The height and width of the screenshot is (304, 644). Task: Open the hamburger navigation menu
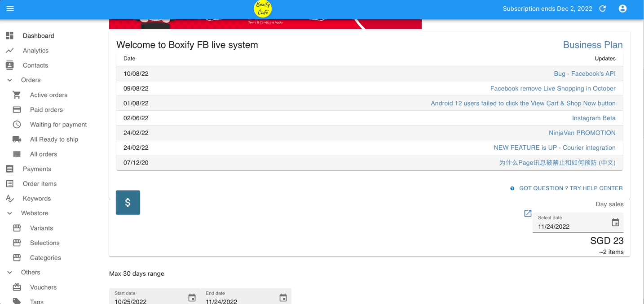click(10, 9)
